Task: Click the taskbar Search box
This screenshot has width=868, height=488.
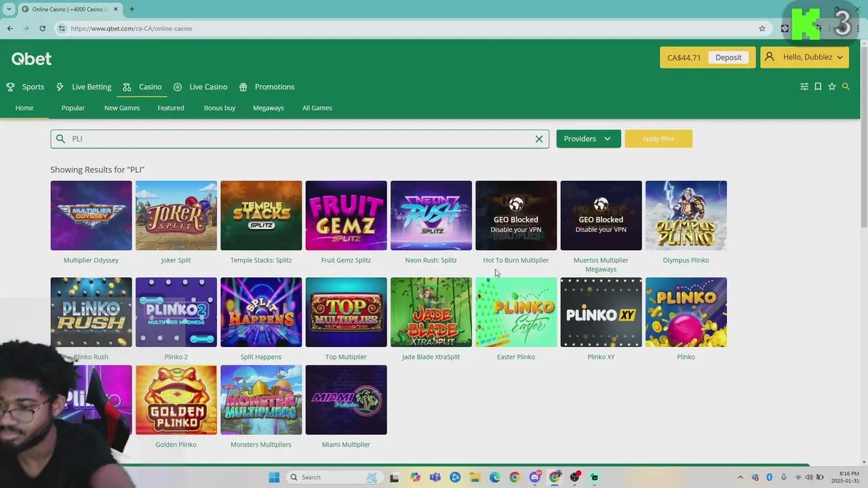Action: click(333, 477)
